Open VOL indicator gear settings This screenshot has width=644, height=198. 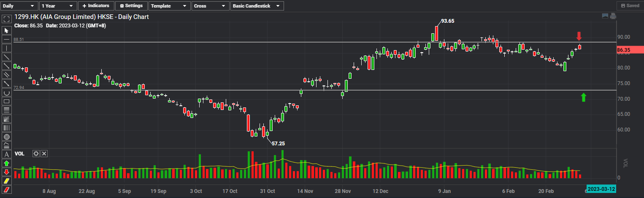pyautogui.click(x=36, y=154)
